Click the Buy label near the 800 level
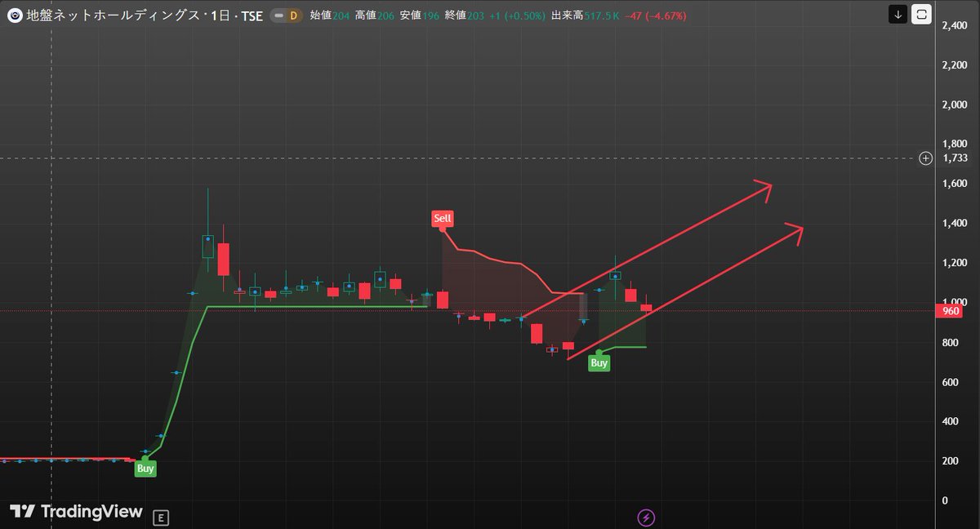 (x=599, y=363)
